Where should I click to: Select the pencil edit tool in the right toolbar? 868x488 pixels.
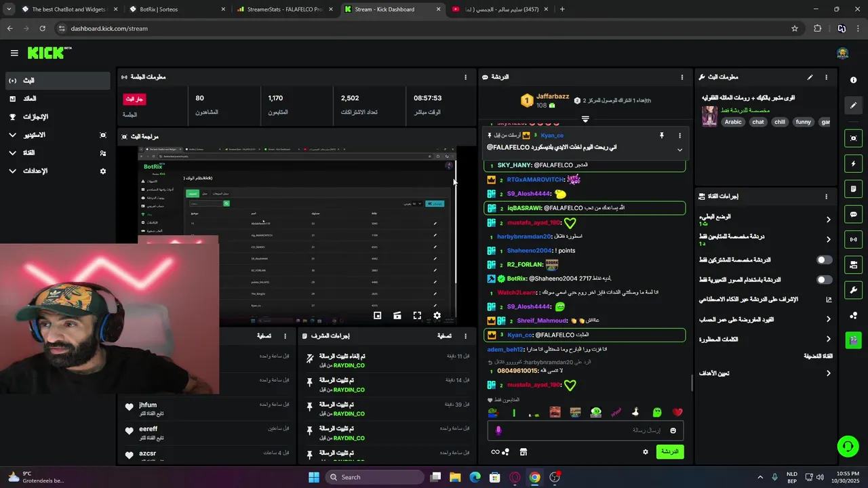[853, 105]
